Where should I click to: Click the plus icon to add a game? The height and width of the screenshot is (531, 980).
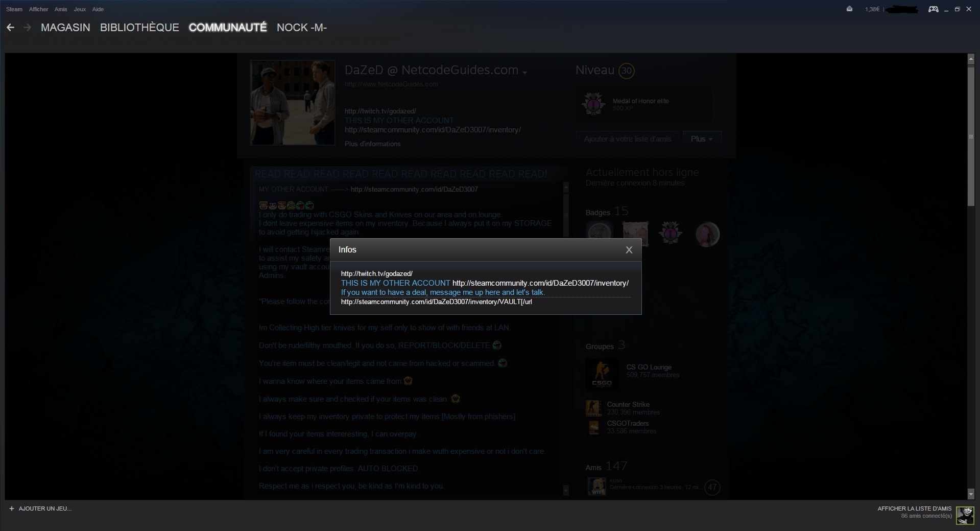point(12,509)
